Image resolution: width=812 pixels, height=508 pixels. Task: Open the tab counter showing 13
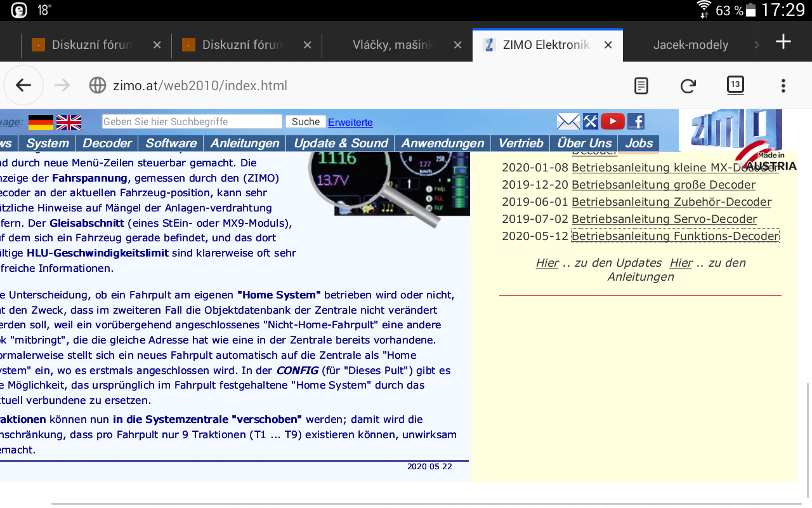[x=735, y=84]
